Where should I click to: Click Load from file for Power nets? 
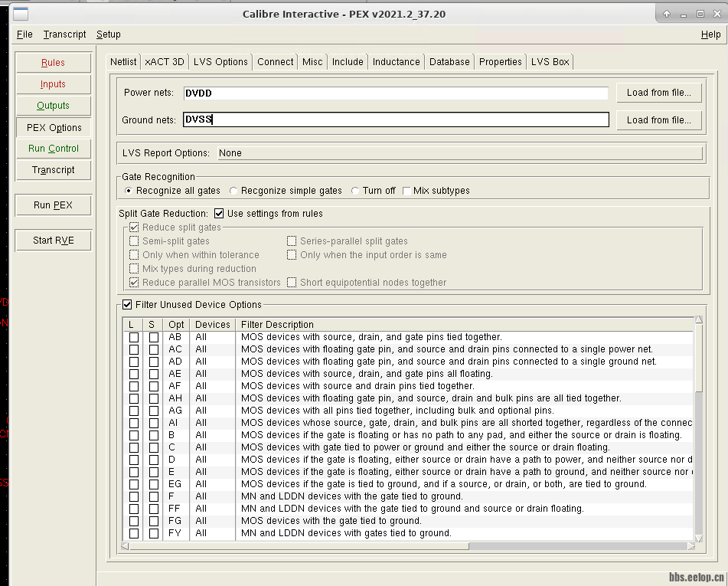tap(658, 93)
